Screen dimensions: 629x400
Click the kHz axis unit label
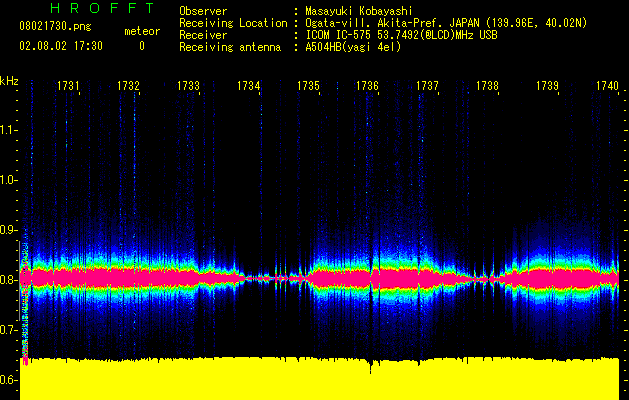click(x=9, y=81)
